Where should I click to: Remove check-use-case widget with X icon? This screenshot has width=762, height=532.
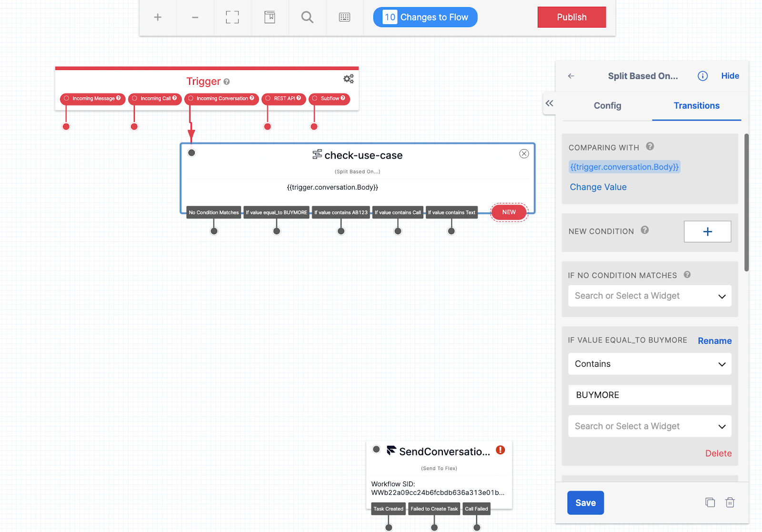[x=524, y=154]
